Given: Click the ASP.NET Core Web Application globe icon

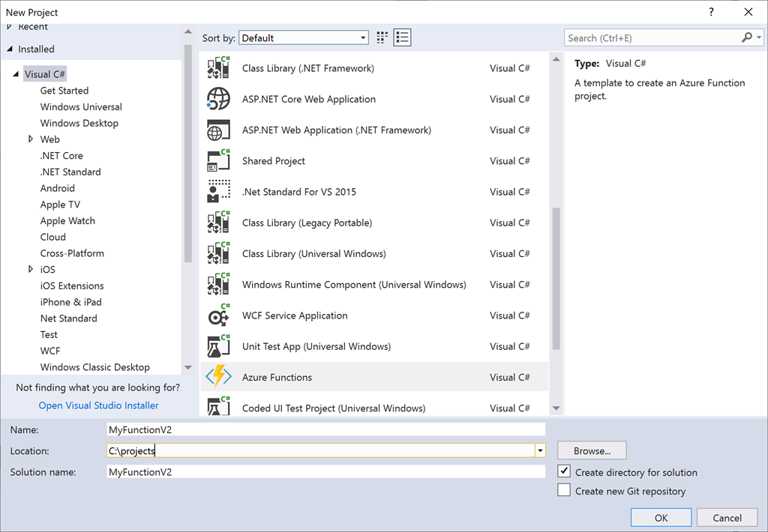Looking at the screenshot, I should tap(218, 99).
